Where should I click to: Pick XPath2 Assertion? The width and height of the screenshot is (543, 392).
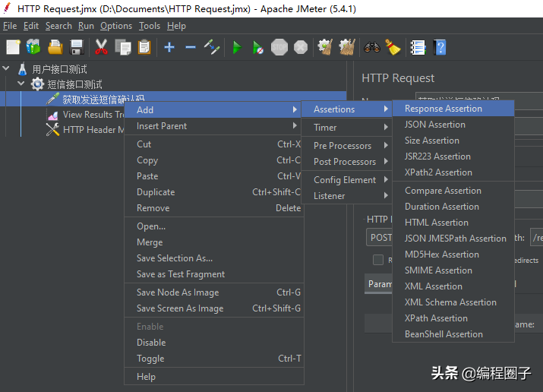453,172
